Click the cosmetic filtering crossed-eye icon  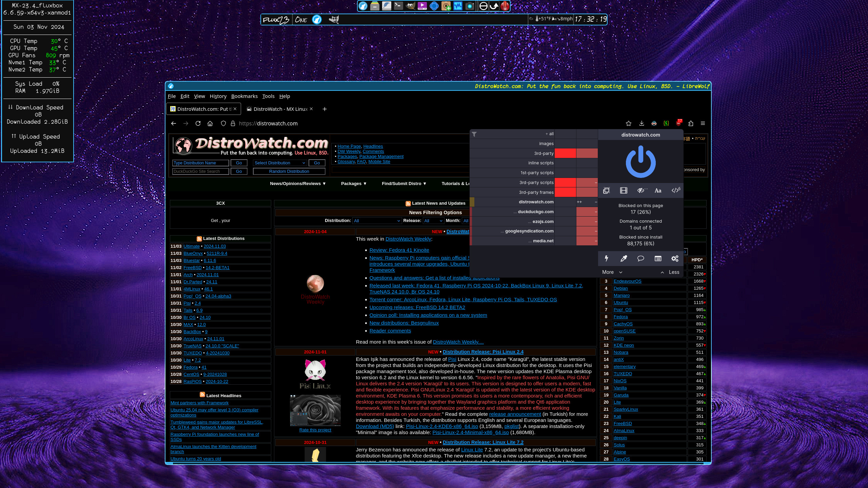tap(642, 190)
